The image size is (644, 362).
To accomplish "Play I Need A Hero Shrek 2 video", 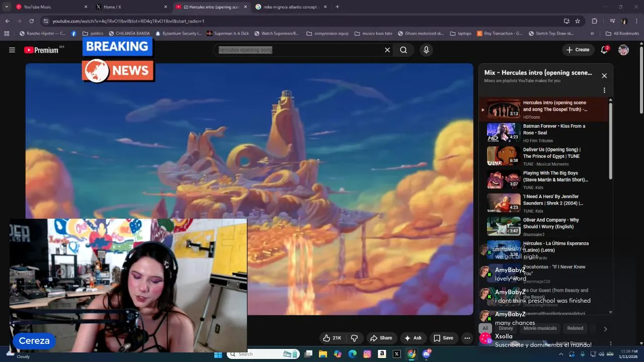I will (x=544, y=203).
